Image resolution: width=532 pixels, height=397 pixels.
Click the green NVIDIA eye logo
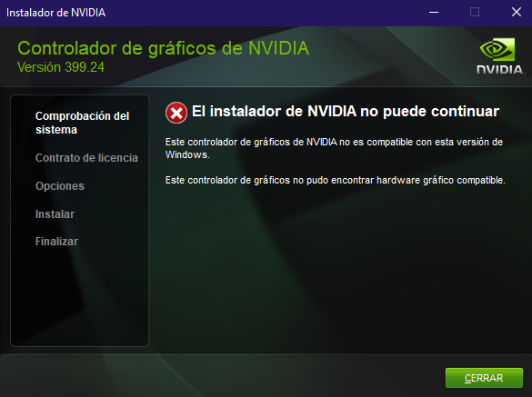pyautogui.click(x=497, y=49)
